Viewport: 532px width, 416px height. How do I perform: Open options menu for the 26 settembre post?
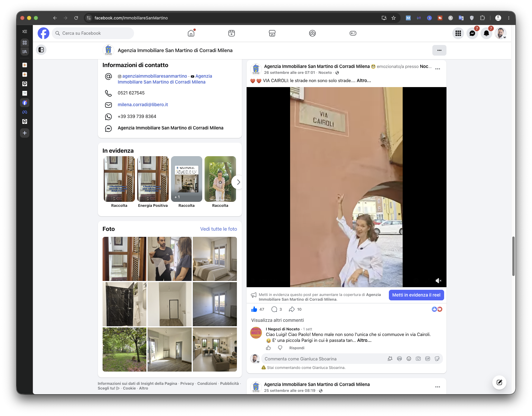[438, 69]
